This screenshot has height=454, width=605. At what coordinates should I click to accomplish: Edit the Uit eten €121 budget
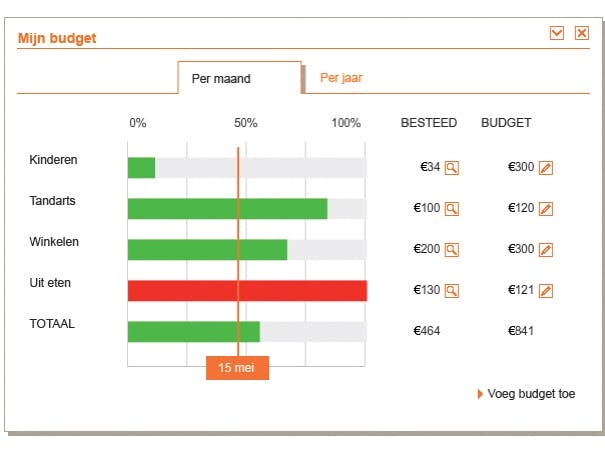tap(545, 291)
